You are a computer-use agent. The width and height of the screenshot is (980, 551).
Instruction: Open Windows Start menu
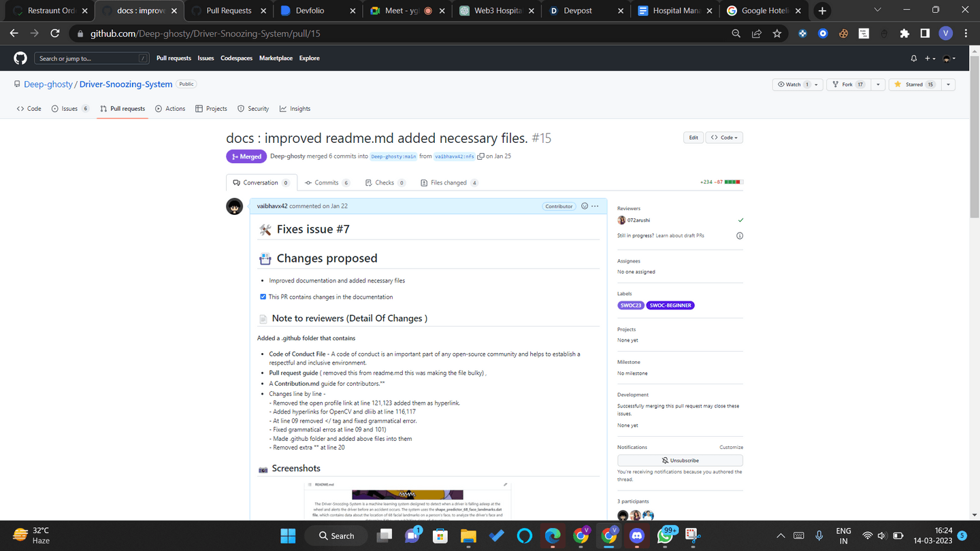(x=288, y=536)
